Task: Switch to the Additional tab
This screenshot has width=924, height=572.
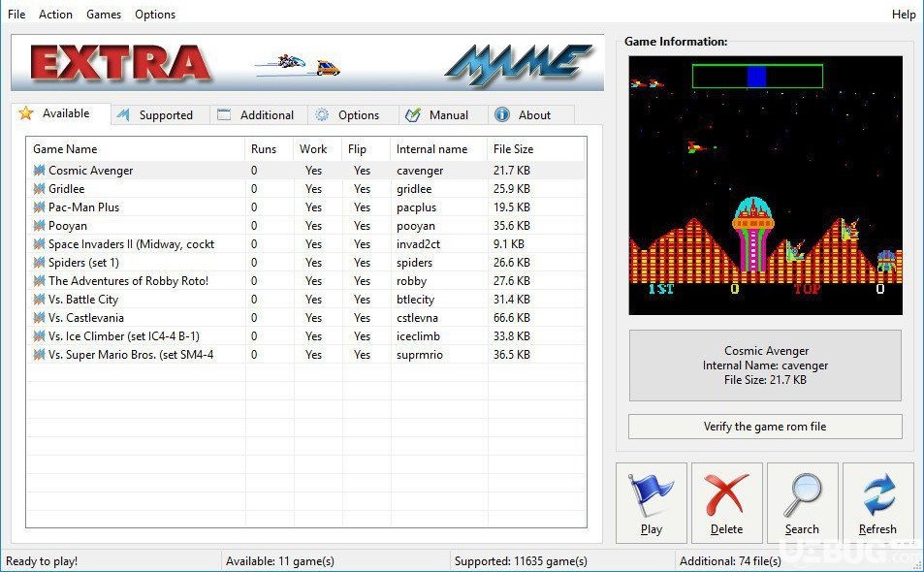Action: 259,114
